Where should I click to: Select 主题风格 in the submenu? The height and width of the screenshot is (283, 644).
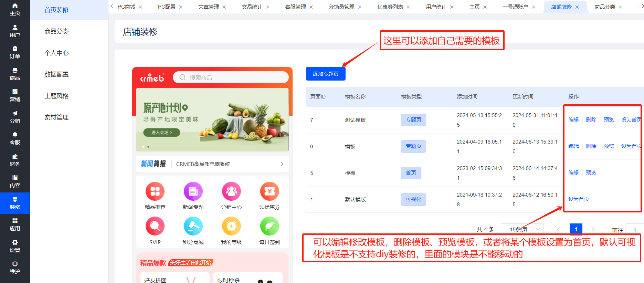(x=56, y=96)
